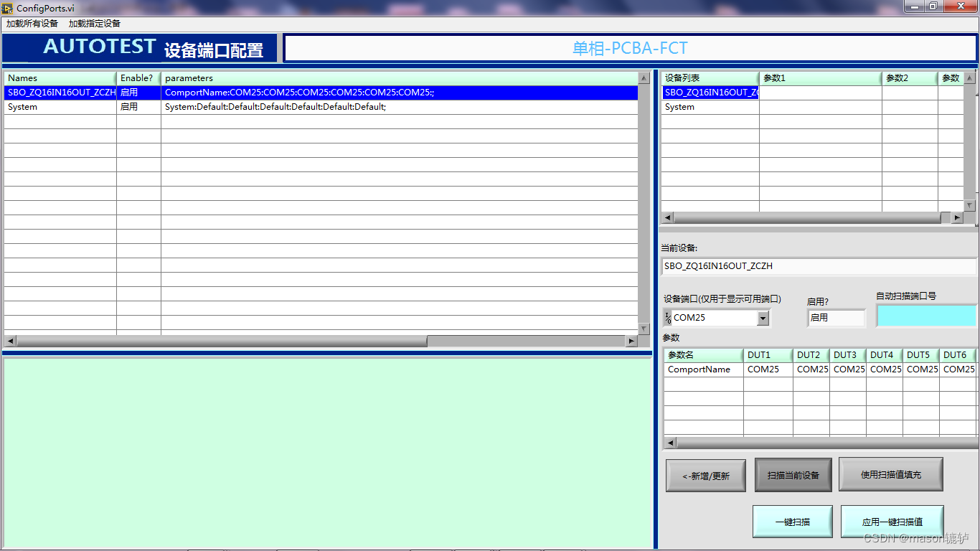Click the Names table horizontal scrollbar thumb
The image size is (980, 551).
[222, 341]
